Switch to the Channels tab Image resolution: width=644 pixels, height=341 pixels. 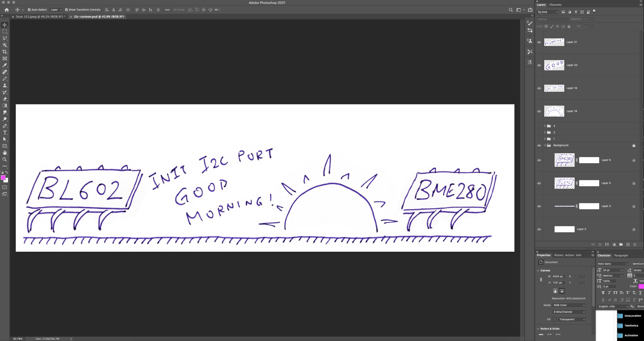(555, 5)
